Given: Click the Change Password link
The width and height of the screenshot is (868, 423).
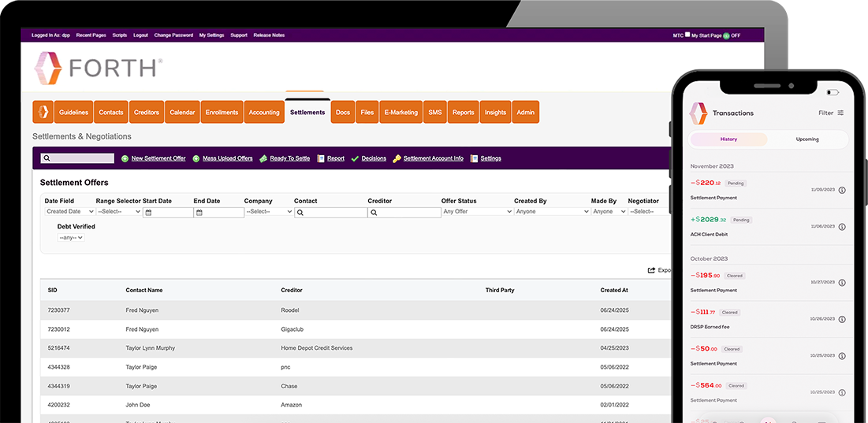Looking at the screenshot, I should (173, 35).
